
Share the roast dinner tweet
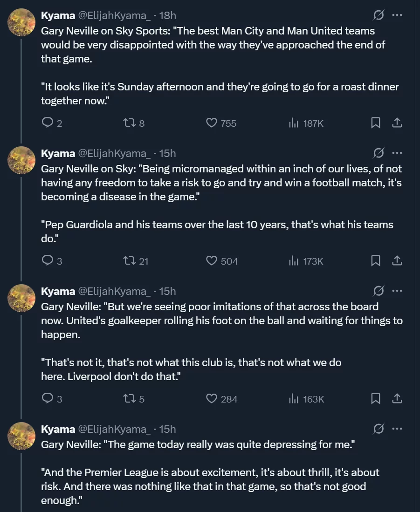pyautogui.click(x=397, y=123)
